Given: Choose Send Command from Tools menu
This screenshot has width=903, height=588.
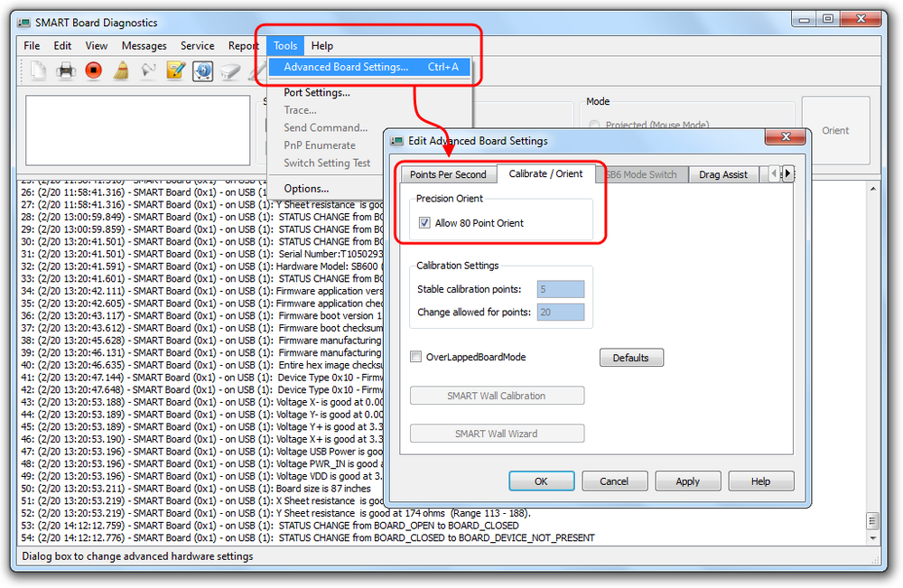Looking at the screenshot, I should click(x=325, y=128).
